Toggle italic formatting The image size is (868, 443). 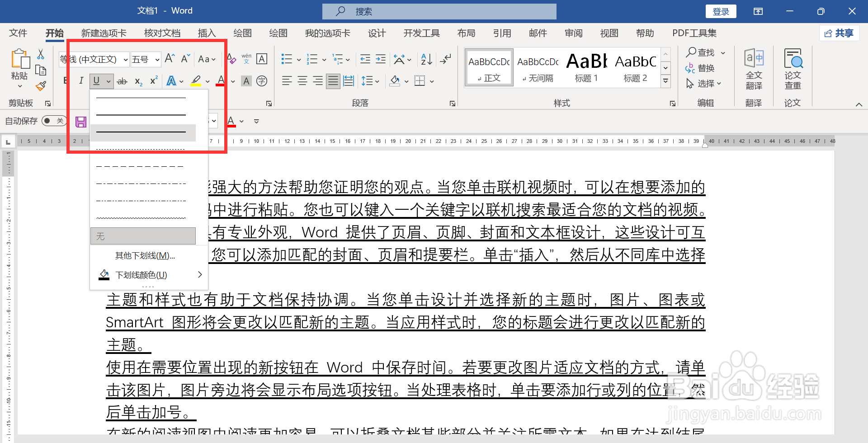coord(81,81)
